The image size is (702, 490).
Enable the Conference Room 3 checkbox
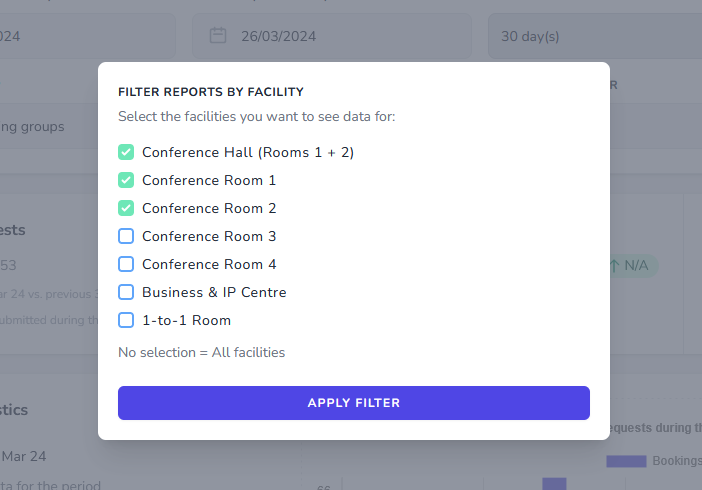[x=126, y=236]
